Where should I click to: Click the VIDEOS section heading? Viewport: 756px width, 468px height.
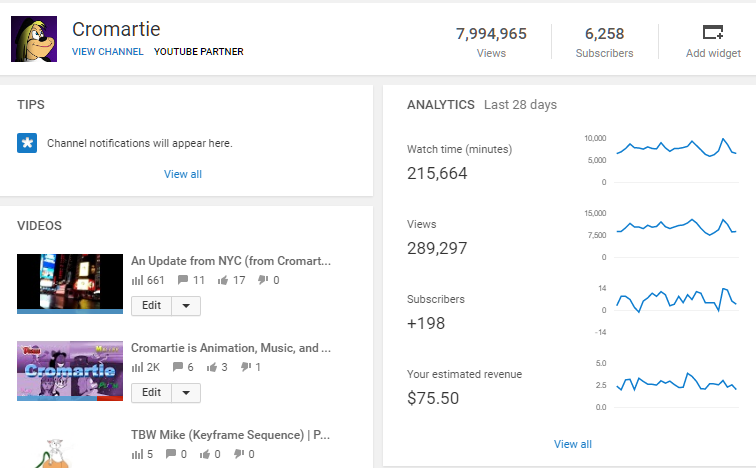click(40, 226)
